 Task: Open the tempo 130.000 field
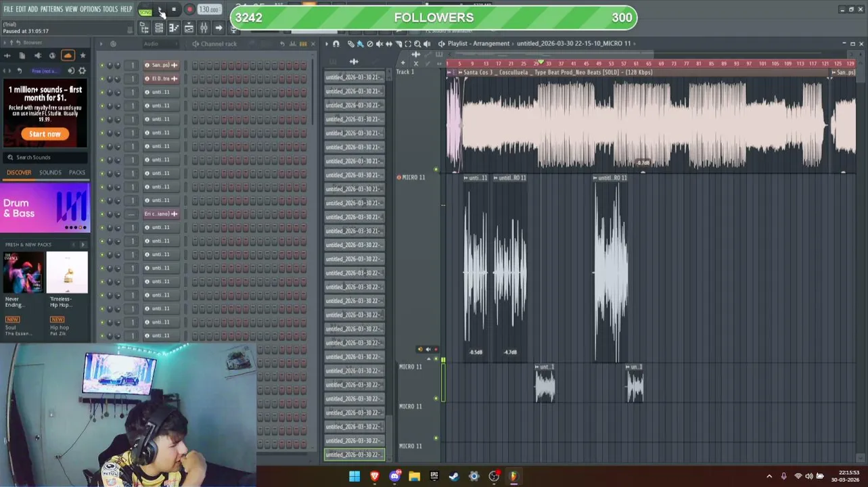pyautogui.click(x=209, y=9)
